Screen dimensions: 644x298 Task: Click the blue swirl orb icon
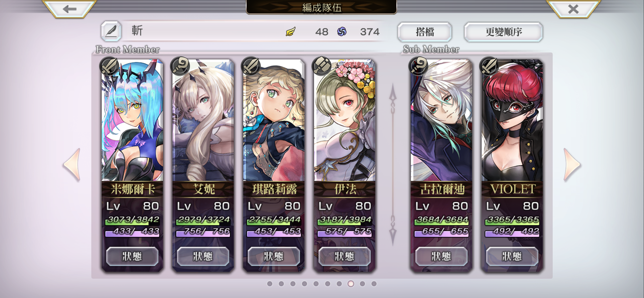point(342,32)
